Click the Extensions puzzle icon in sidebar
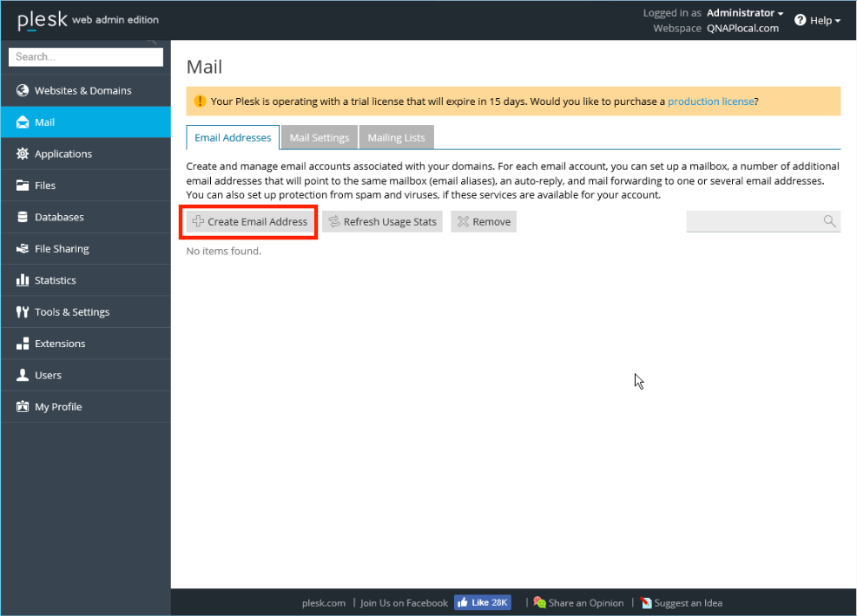Image resolution: width=857 pixels, height=616 pixels. (23, 344)
